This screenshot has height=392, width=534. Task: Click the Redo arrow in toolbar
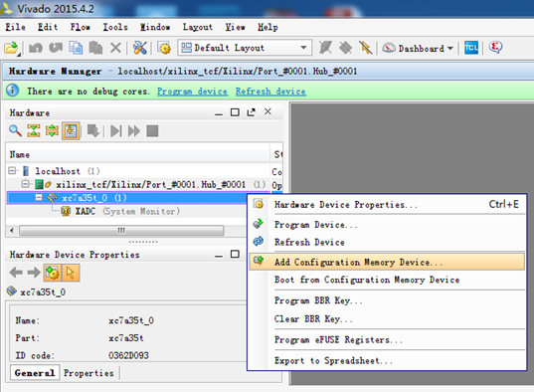pos(56,48)
